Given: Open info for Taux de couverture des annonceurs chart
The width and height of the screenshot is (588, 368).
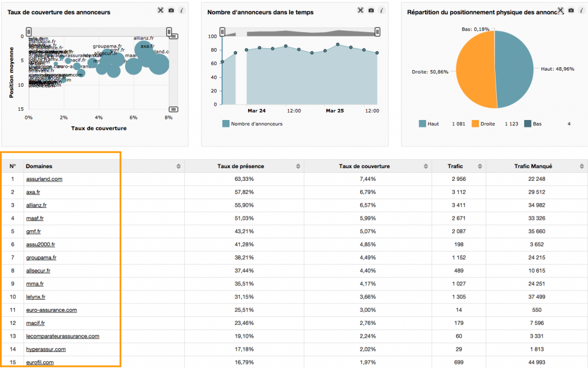Looking at the screenshot, I should (181, 10).
